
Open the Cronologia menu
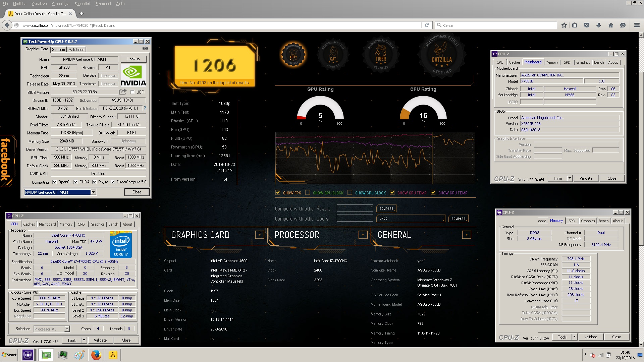point(61,4)
